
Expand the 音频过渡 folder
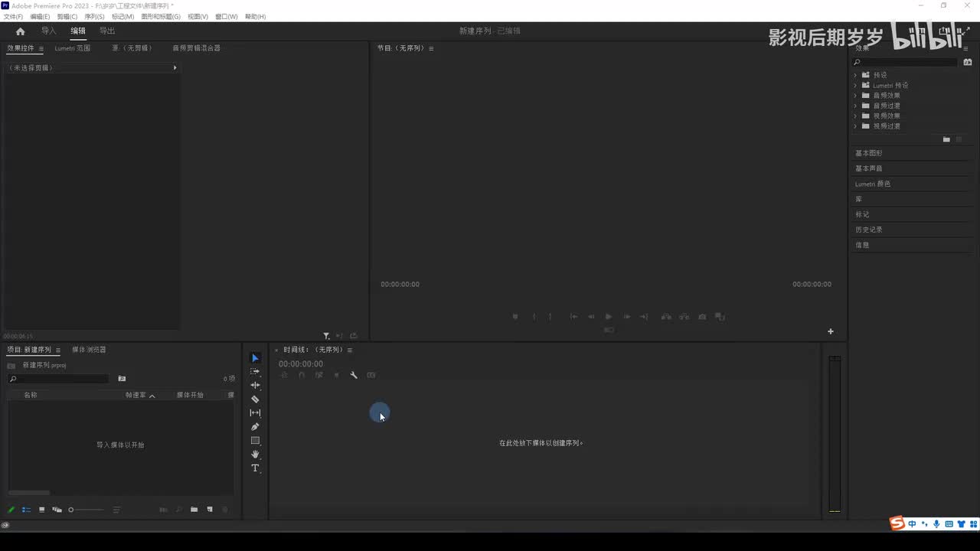tap(855, 106)
